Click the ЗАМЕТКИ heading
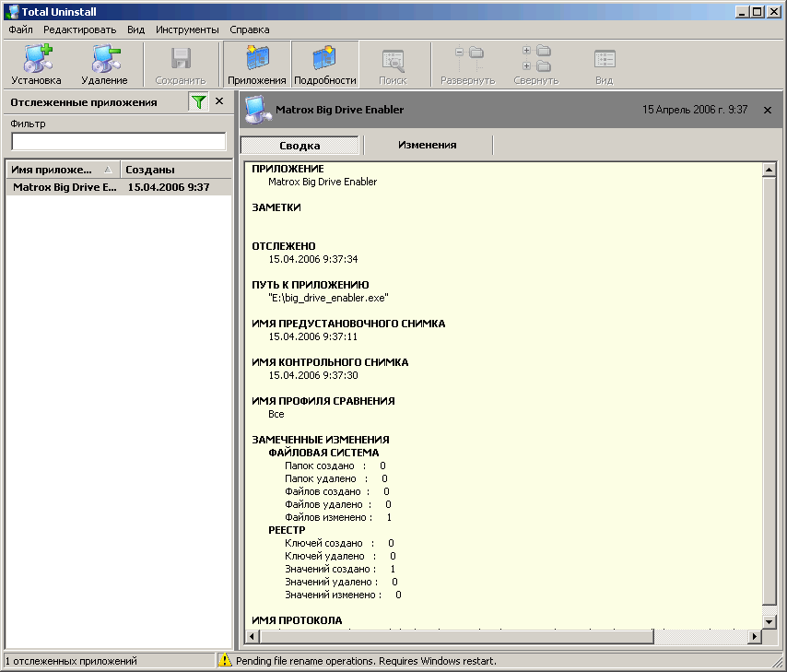Image resolution: width=787 pixels, height=672 pixels. (x=276, y=207)
